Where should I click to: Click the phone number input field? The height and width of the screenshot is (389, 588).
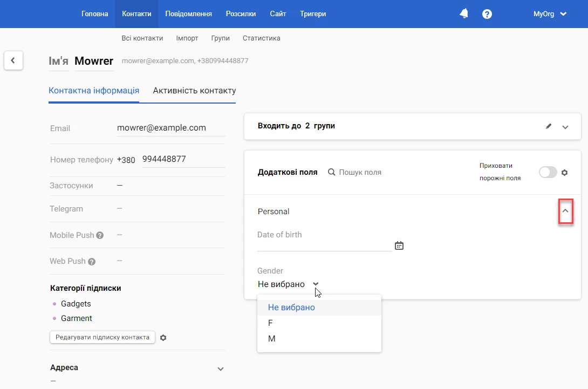[184, 159]
